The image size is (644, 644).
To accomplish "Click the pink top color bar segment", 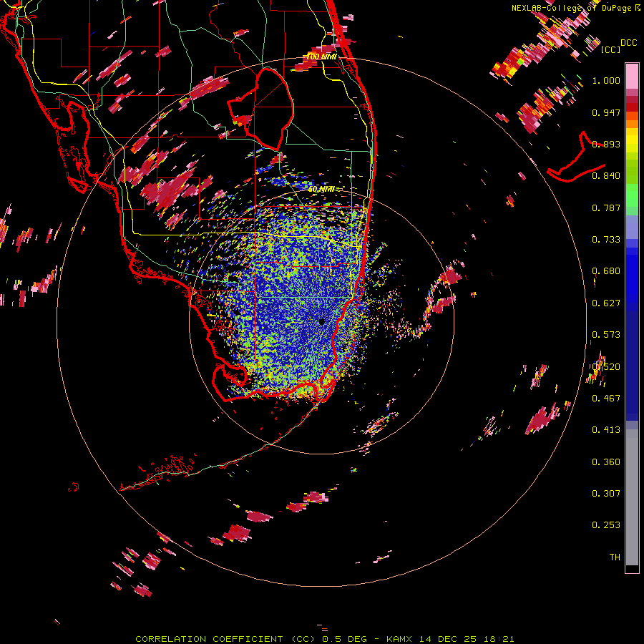I will click(632, 77).
